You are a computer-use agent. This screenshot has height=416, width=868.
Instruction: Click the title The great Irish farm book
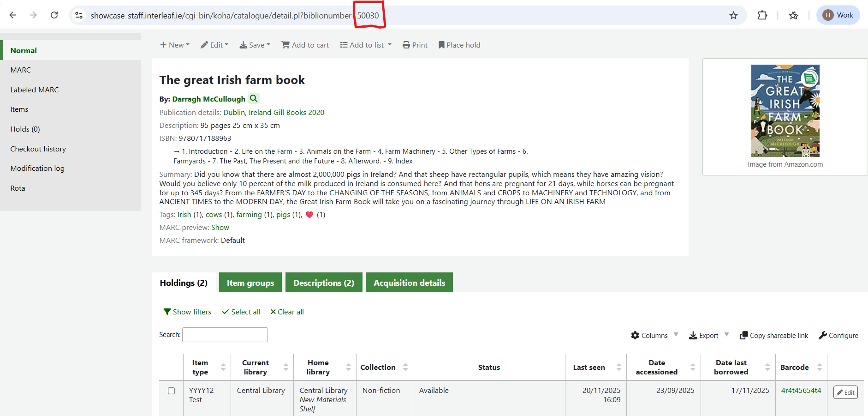(x=232, y=80)
